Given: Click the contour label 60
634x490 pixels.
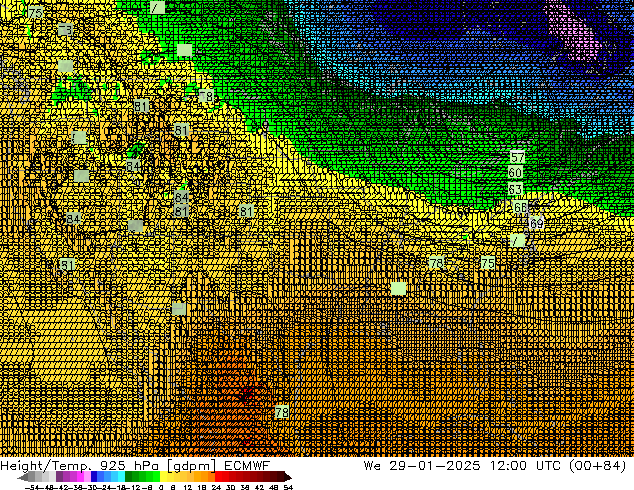Looking at the screenshot, I should click(x=515, y=173).
